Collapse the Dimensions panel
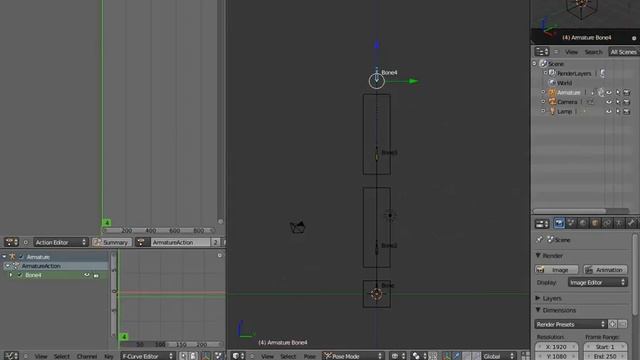The image size is (640, 360). pyautogui.click(x=538, y=310)
